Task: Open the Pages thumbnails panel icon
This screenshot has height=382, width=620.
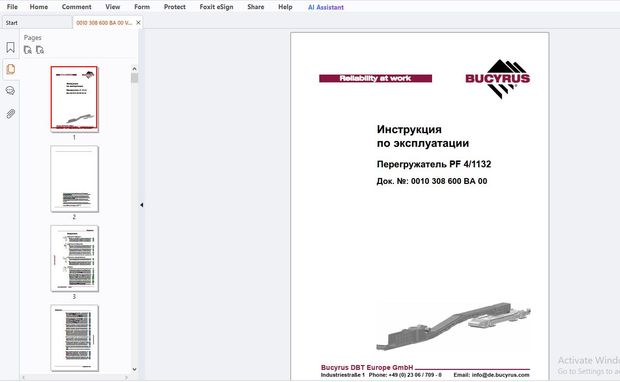Action: (11, 69)
